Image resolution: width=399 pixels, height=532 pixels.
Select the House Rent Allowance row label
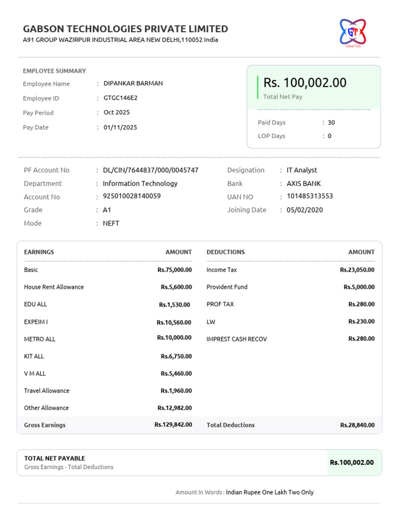[x=54, y=287]
